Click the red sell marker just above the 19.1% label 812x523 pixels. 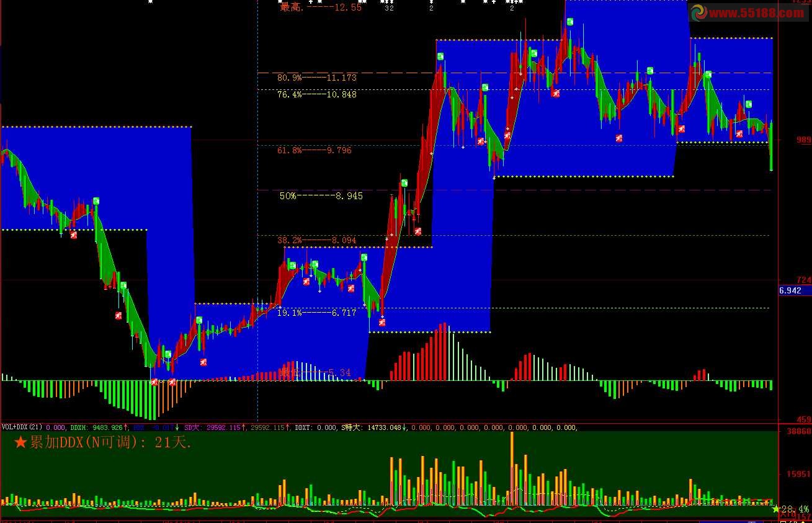[306, 282]
